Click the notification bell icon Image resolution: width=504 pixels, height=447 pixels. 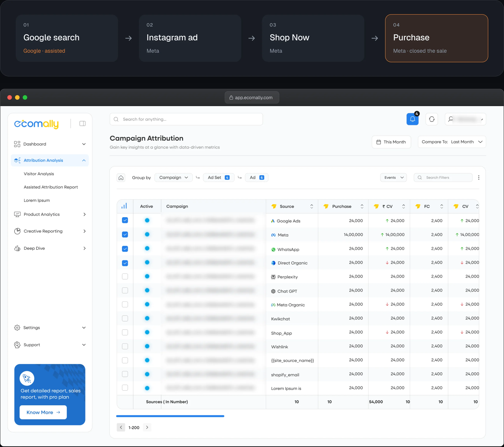[412, 119]
